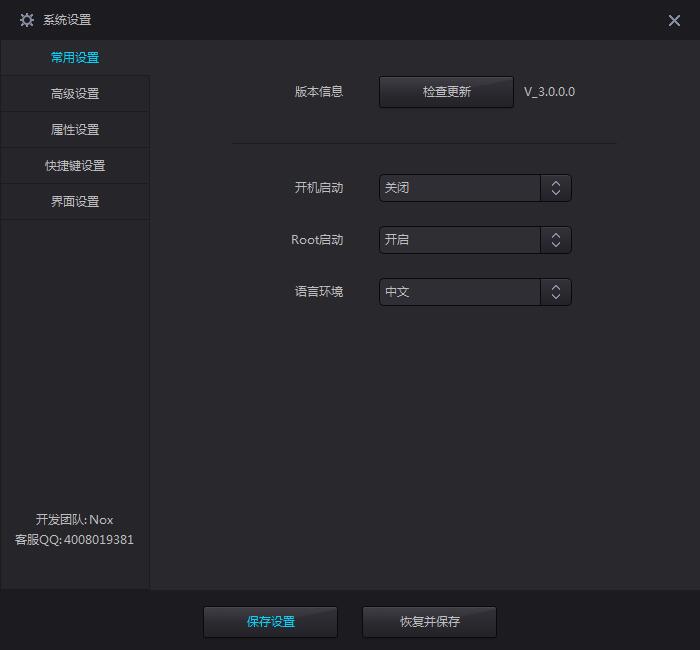Image resolution: width=700 pixels, height=650 pixels.
Task: Click the 系统设置 window title text
Action: (x=67, y=20)
